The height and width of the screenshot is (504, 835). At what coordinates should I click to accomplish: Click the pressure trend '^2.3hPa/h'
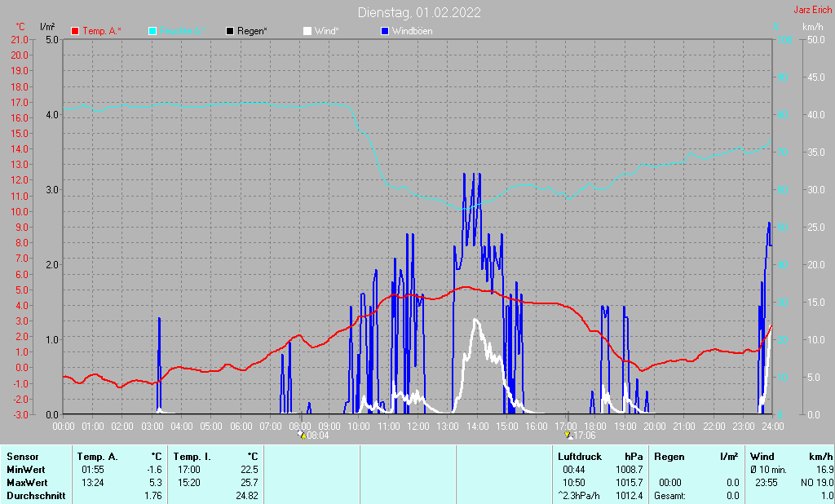click(579, 496)
